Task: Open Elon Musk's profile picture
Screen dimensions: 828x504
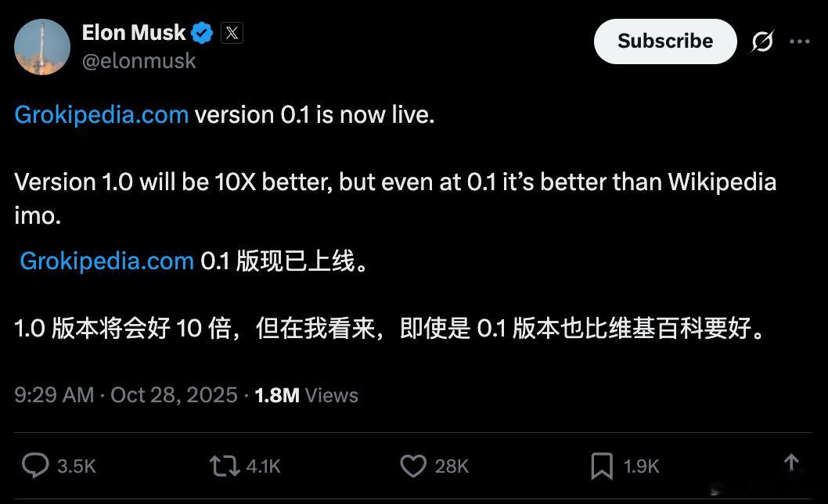Action: [x=42, y=47]
